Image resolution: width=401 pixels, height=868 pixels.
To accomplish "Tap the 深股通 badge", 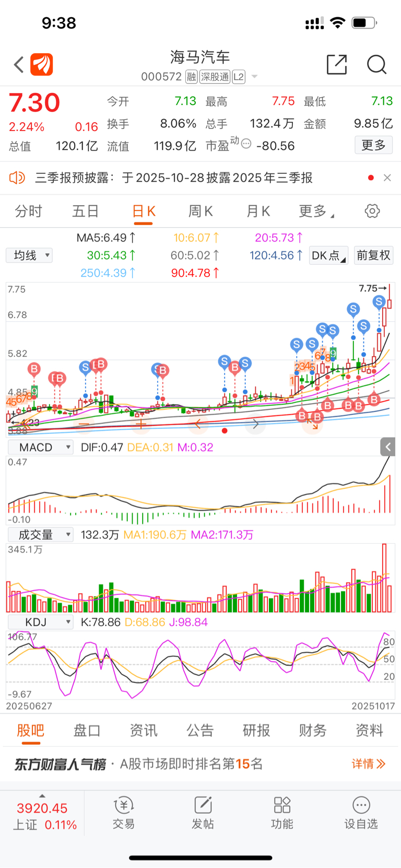I will [215, 77].
